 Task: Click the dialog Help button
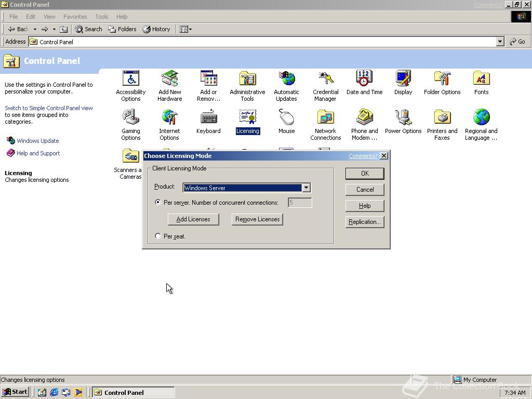[365, 206]
